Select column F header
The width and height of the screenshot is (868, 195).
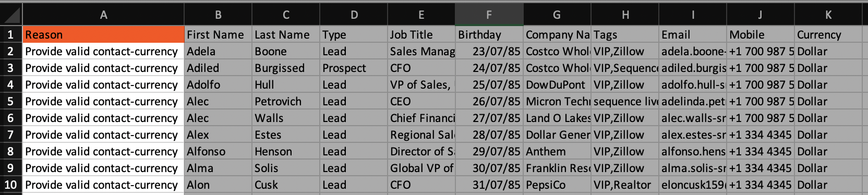[x=489, y=15]
